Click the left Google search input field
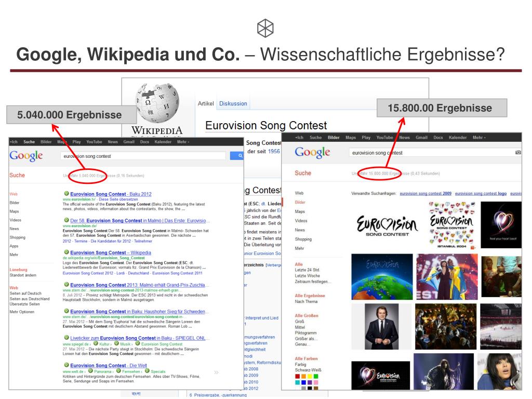The width and height of the screenshot is (532, 399). coord(143,156)
